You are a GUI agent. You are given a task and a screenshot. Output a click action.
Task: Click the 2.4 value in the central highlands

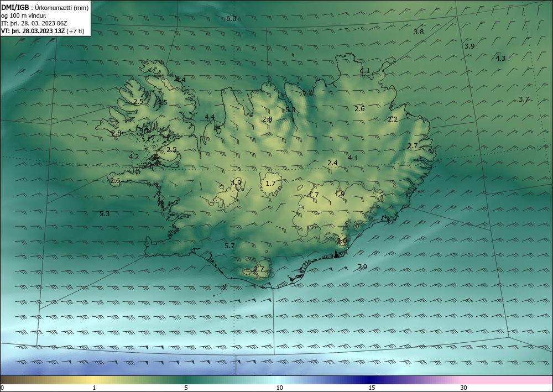[332, 163]
